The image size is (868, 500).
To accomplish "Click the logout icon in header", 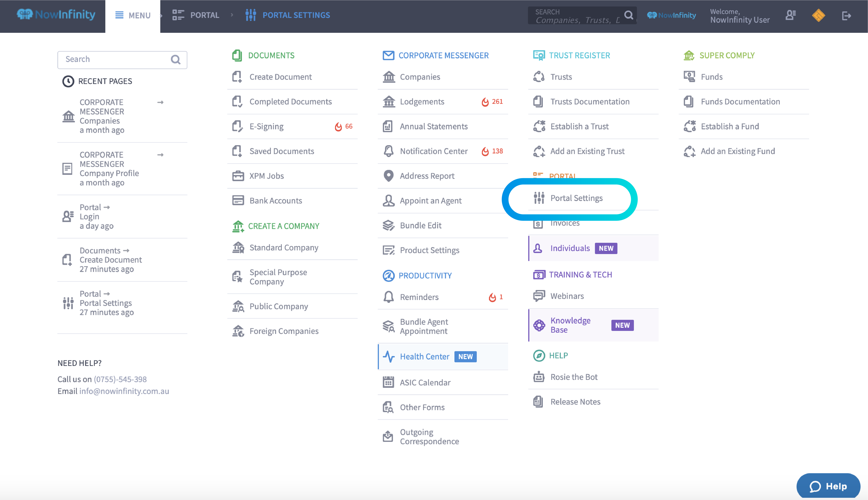I will click(846, 16).
